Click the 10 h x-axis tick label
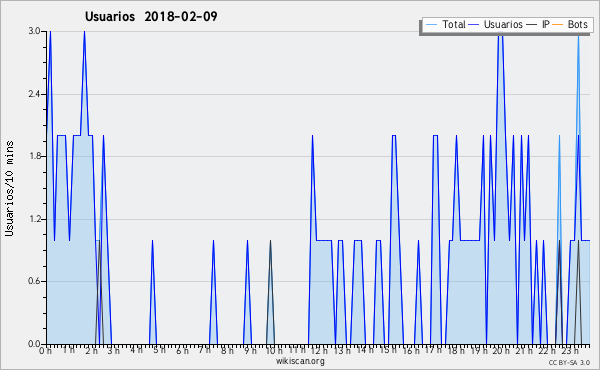The height and width of the screenshot is (370, 600). (274, 350)
